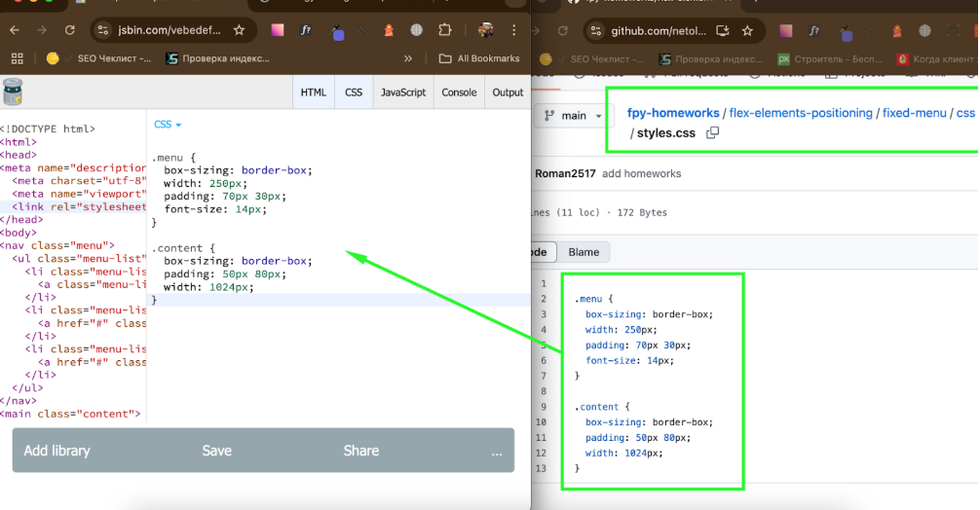Viewport: 980px width, 510px height.
Task: Open the Проверка индекс bookmark in the JSBin window
Action: point(217,58)
